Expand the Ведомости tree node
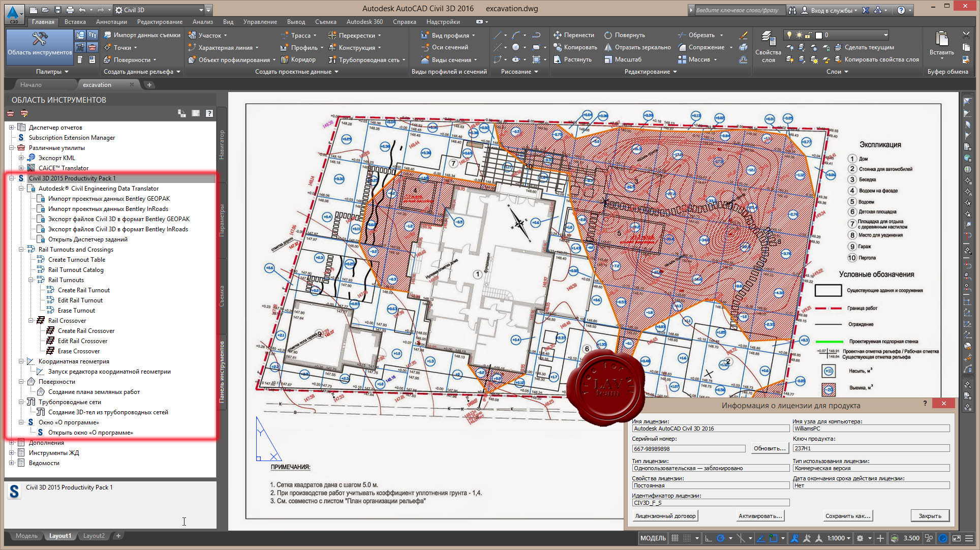The width and height of the screenshot is (980, 550). click(x=11, y=463)
